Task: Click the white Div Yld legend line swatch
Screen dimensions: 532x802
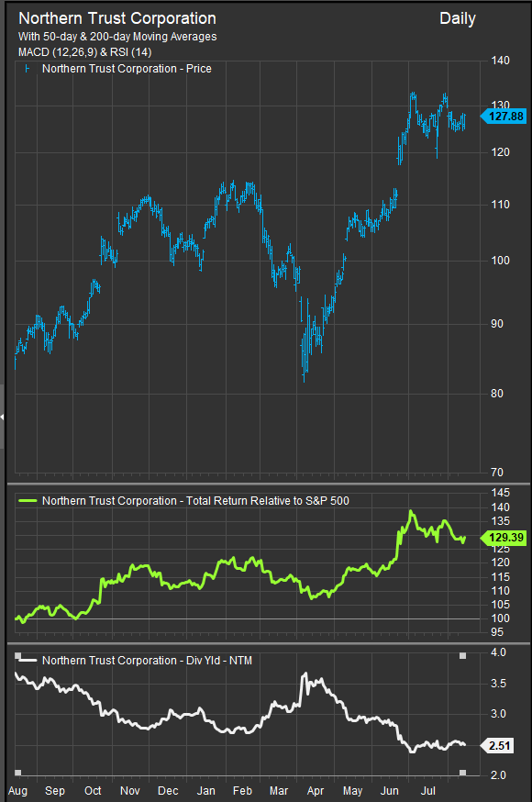Action: (28, 661)
